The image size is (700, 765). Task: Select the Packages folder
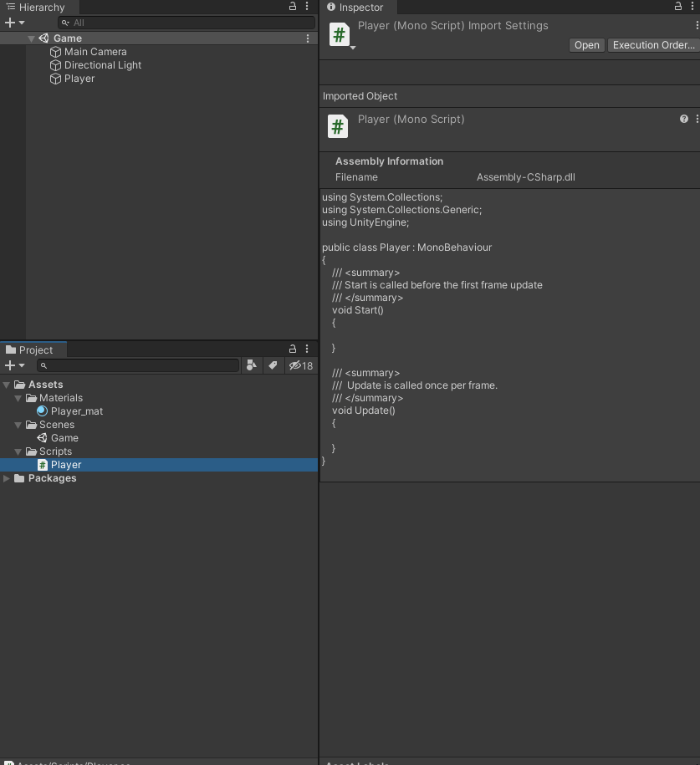point(52,478)
